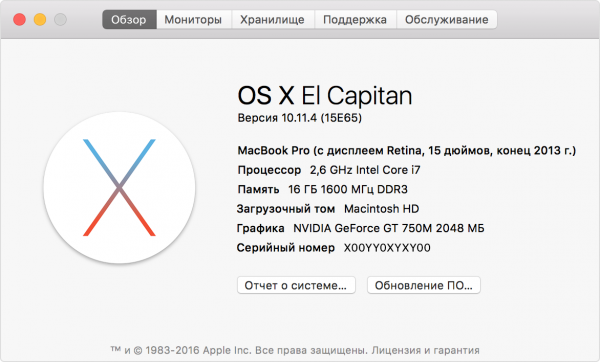
Task: Open the Мониторы tab
Action: click(x=193, y=20)
